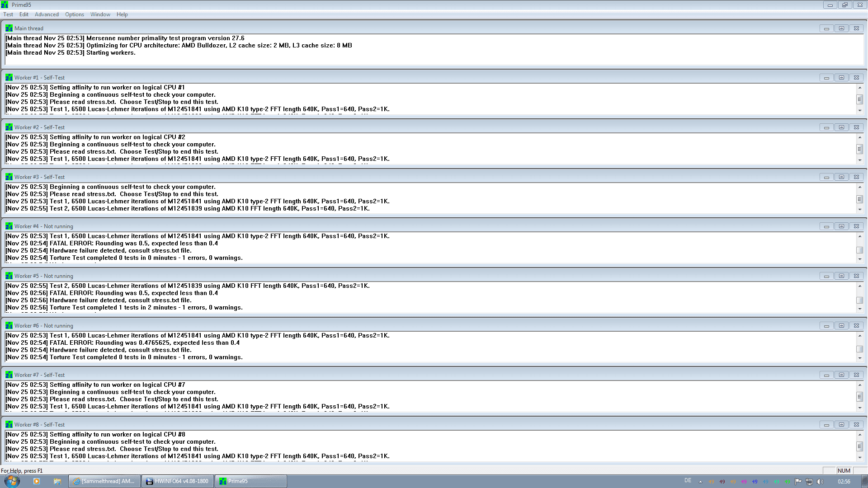The image size is (868, 488).
Task: Open Windows Explorer from taskbar
Action: (57, 481)
